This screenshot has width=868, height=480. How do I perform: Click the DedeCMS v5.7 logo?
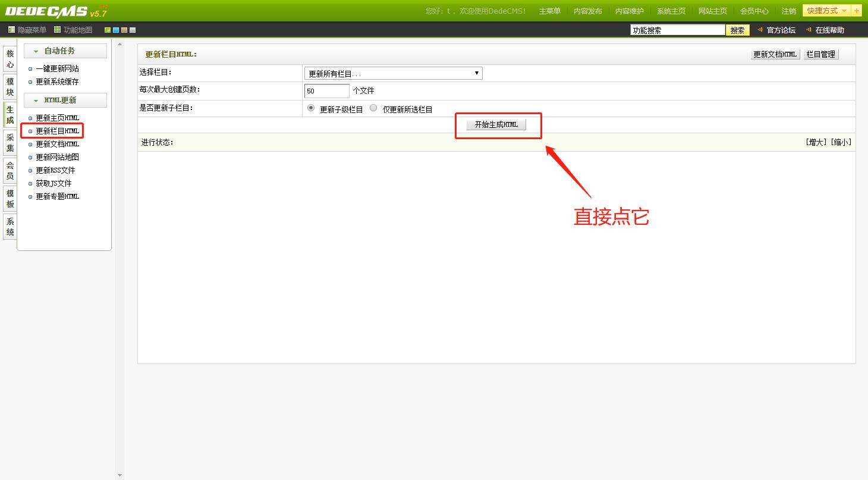(56, 11)
